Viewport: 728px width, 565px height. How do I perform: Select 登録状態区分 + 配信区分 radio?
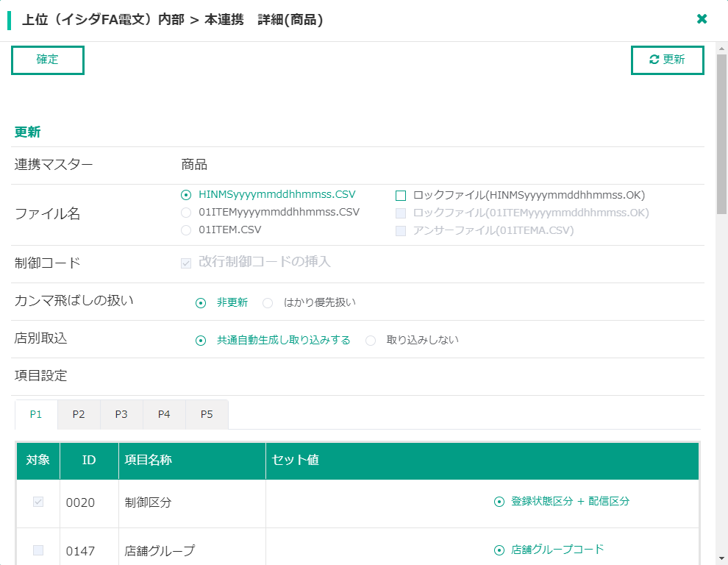pyautogui.click(x=499, y=502)
